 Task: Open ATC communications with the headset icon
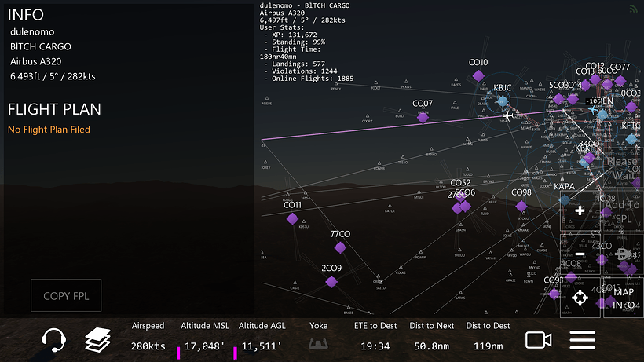point(53,340)
